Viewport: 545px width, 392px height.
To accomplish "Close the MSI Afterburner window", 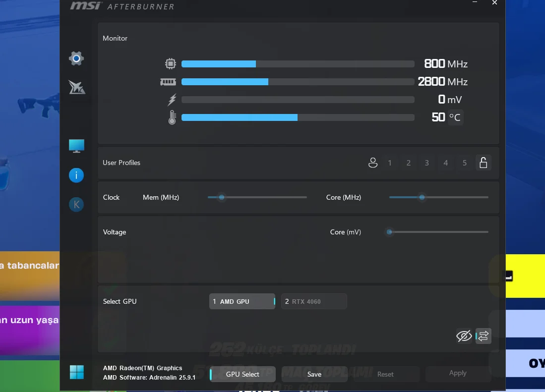I will [x=494, y=2].
